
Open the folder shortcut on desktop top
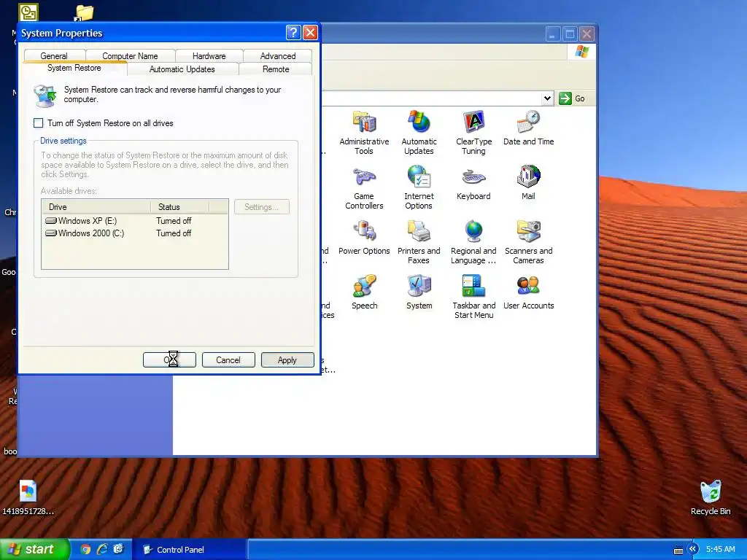point(85,13)
